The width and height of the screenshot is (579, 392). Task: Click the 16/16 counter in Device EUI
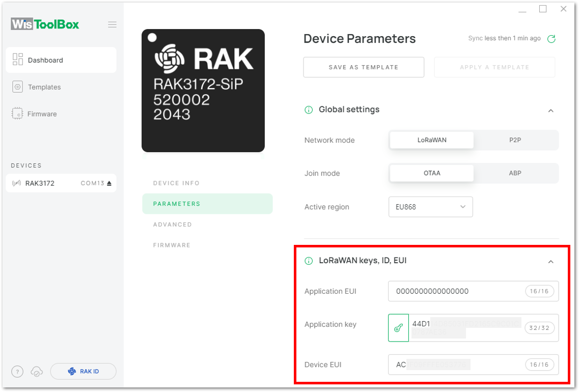tap(539, 365)
